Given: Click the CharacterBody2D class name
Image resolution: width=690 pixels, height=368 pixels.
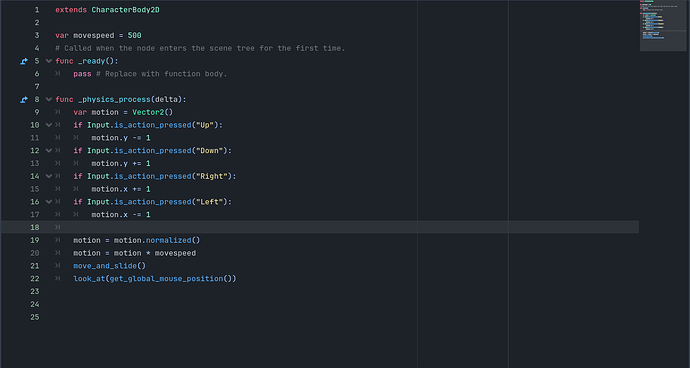Looking at the screenshot, I should 125,10.
